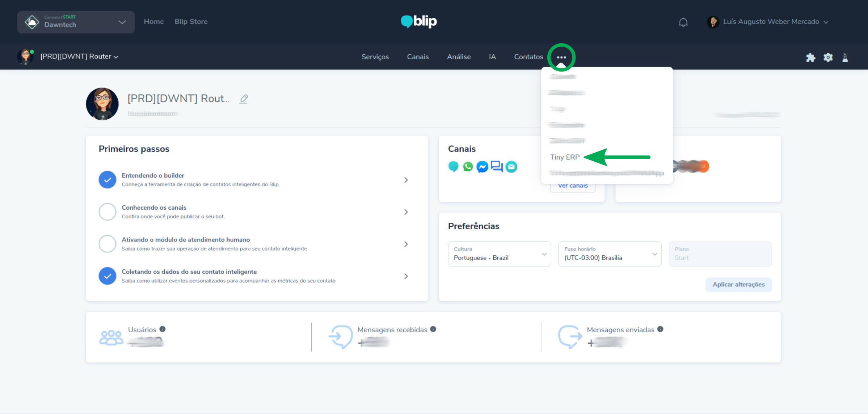Toggle Coletando os dados check
Viewport: 868px width, 414px height.
(108, 276)
